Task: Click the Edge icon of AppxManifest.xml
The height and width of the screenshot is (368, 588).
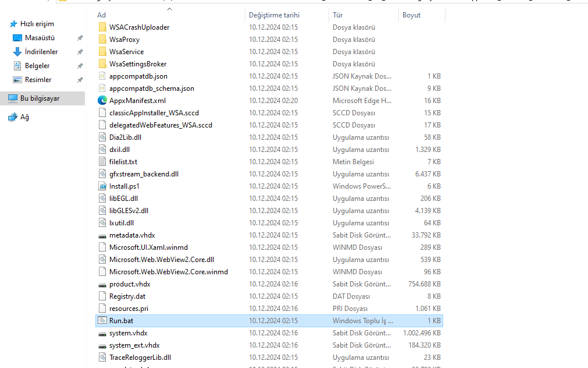Action: [x=102, y=101]
